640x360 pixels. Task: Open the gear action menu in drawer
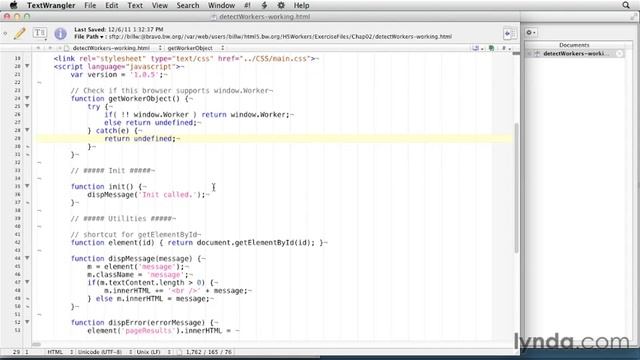click(x=531, y=33)
